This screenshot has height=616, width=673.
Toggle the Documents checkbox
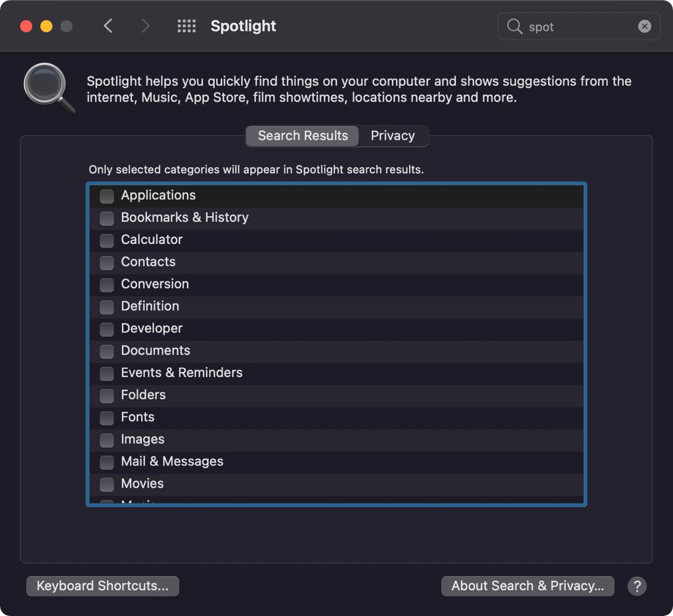107,351
